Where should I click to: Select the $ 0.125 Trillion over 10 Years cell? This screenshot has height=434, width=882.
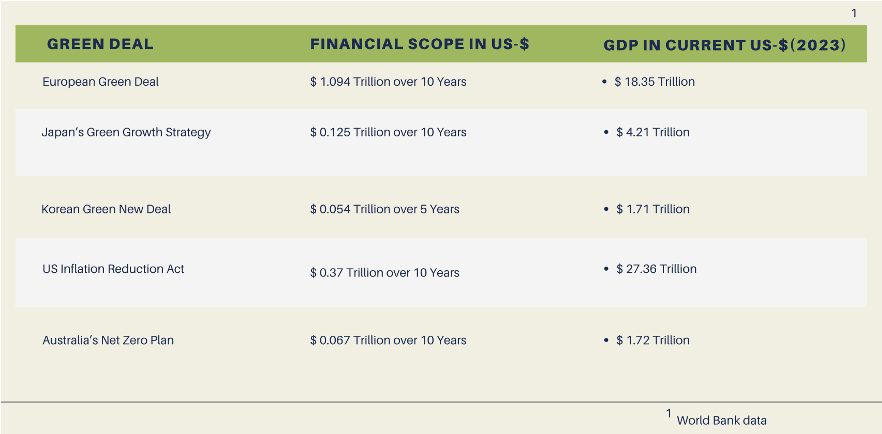tap(388, 132)
